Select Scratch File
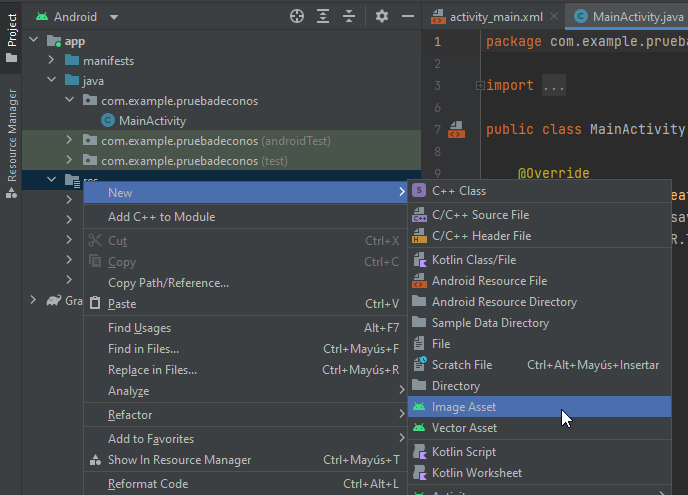Screen dimensions: 688x495 [540, 365]
